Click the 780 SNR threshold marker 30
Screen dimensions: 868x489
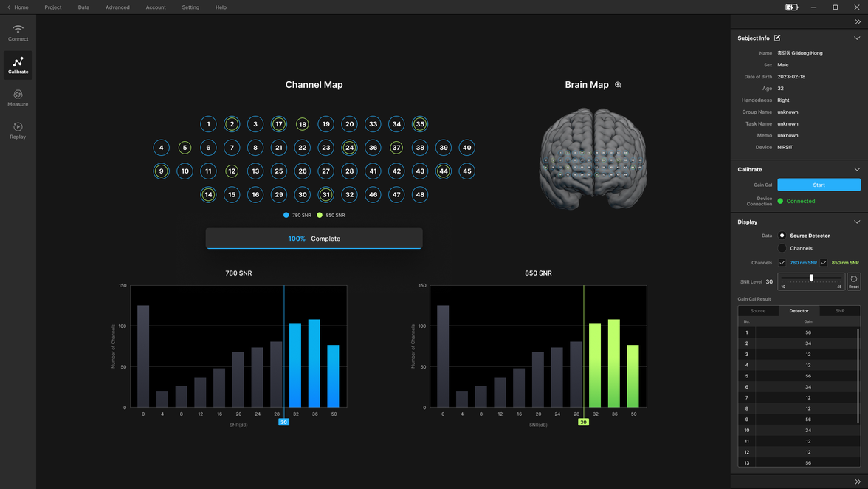tap(283, 422)
